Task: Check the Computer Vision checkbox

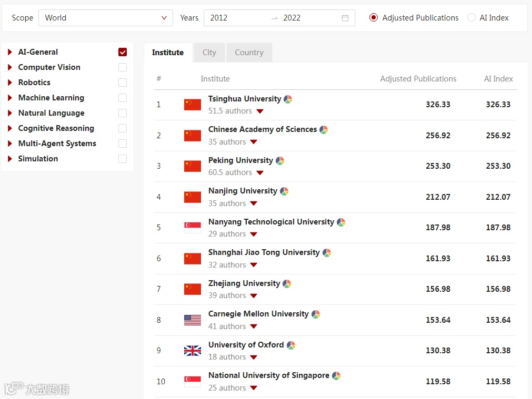Action: click(x=123, y=67)
